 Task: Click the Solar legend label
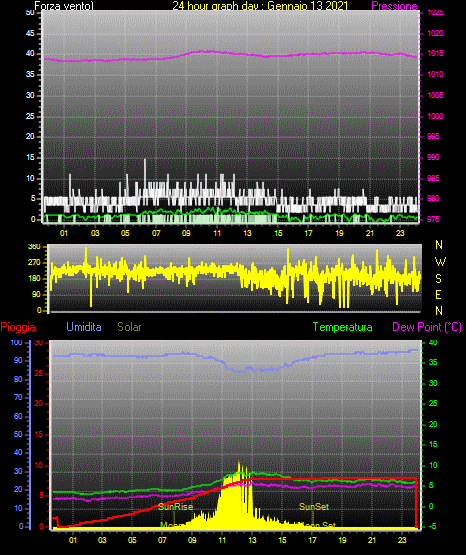pyautogui.click(x=130, y=327)
